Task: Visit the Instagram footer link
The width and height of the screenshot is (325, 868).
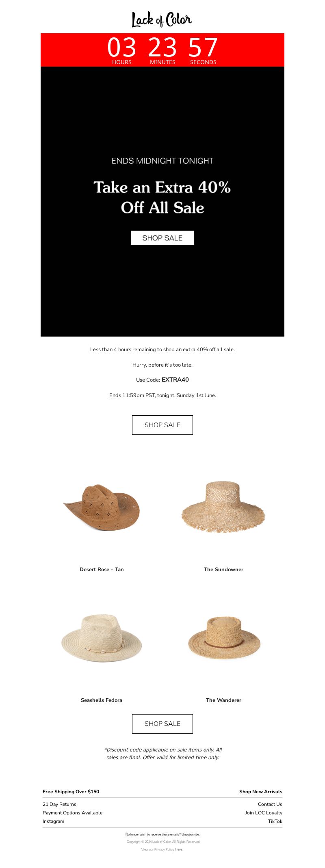Action: click(53, 821)
